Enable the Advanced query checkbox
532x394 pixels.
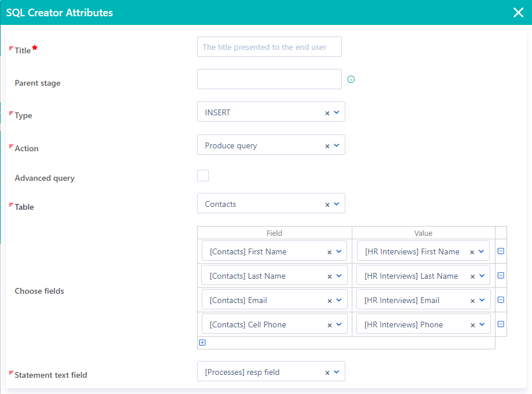pyautogui.click(x=203, y=174)
